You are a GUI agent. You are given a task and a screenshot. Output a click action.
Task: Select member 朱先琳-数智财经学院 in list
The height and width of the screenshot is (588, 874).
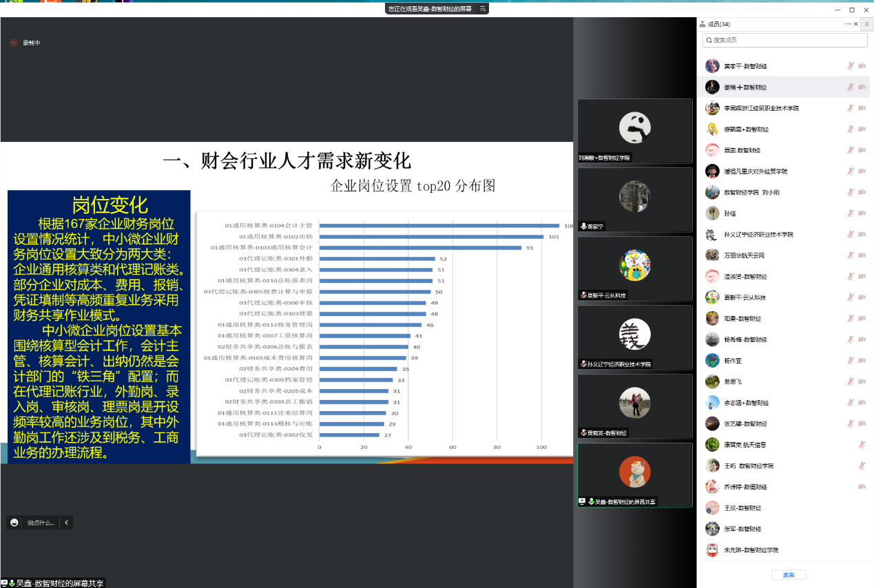(751, 550)
